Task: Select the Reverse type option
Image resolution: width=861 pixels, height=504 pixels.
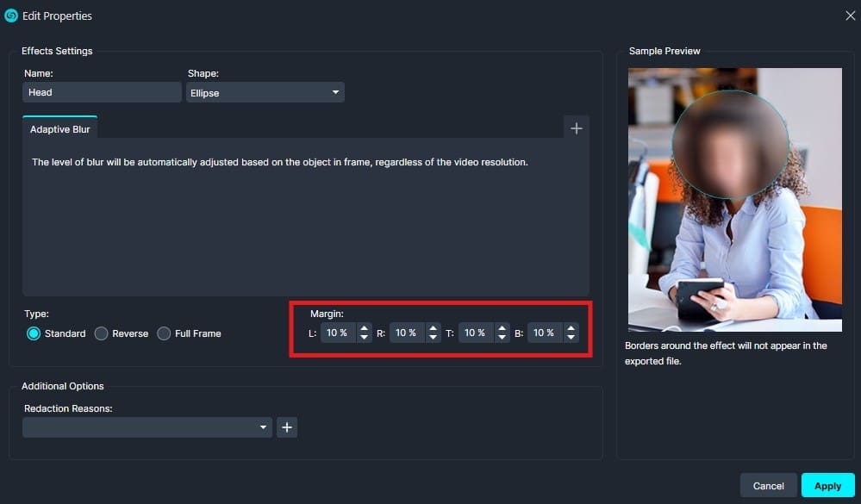Action: (101, 333)
